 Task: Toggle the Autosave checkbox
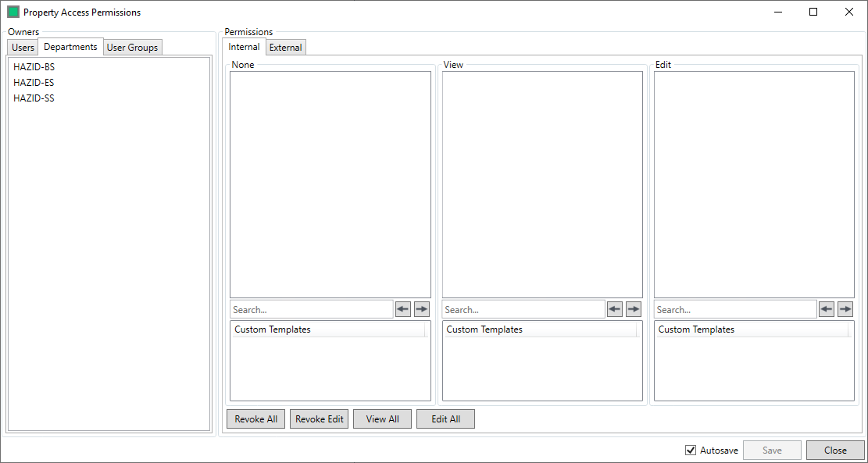coord(691,451)
